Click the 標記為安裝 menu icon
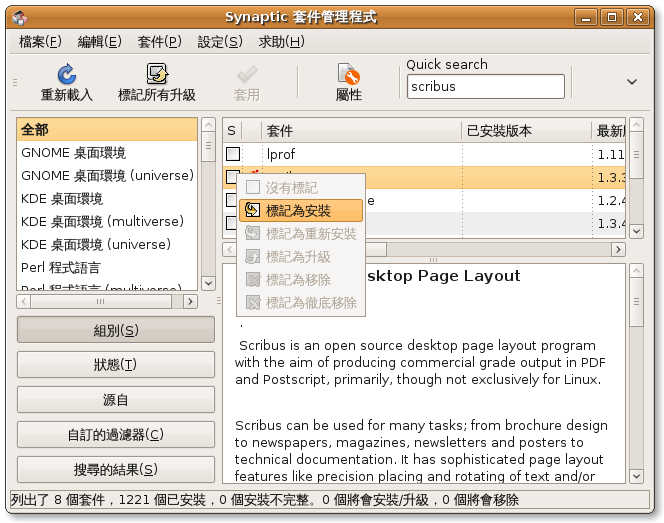This screenshot has width=664, height=523. coord(252,210)
